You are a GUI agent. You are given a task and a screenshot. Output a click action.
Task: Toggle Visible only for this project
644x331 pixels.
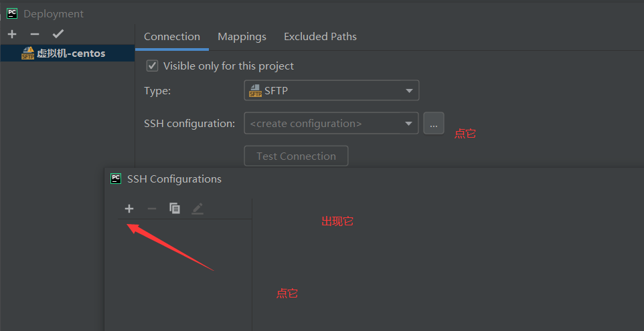click(x=153, y=66)
